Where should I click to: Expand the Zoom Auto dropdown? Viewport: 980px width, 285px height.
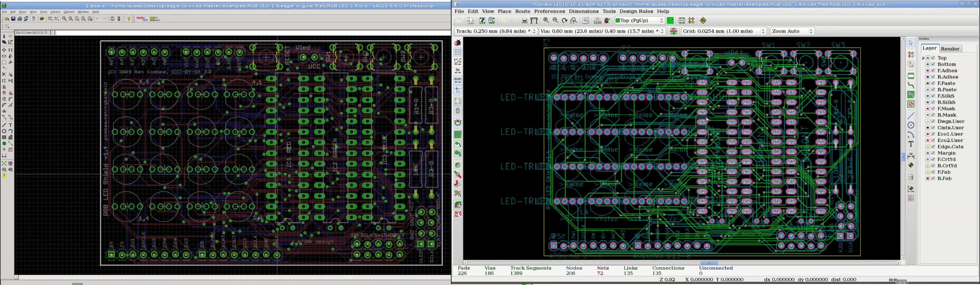pos(792,32)
